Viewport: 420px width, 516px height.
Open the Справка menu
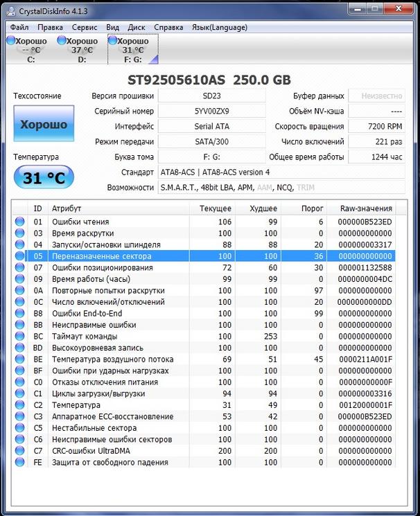tap(168, 27)
